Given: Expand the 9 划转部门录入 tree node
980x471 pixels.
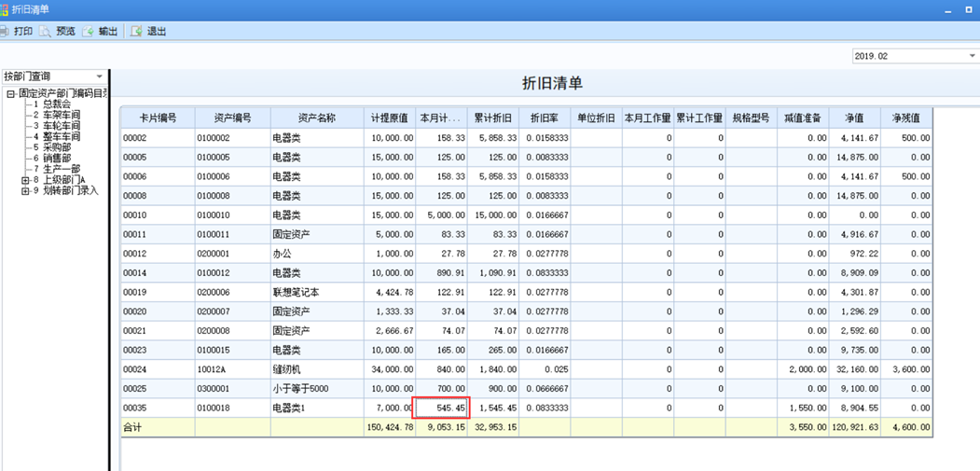Looking at the screenshot, I should click(25, 191).
